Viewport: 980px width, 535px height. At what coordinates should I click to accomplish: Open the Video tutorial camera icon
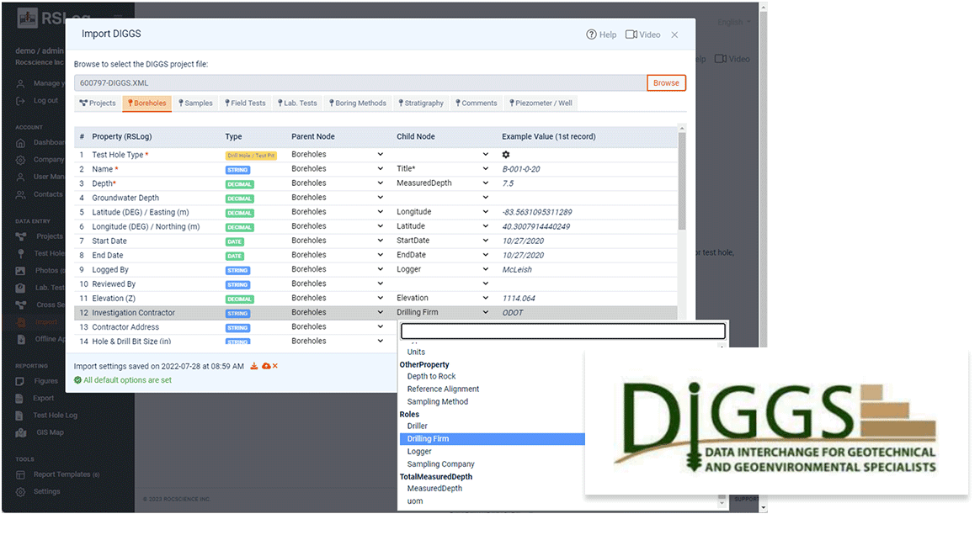coord(631,35)
